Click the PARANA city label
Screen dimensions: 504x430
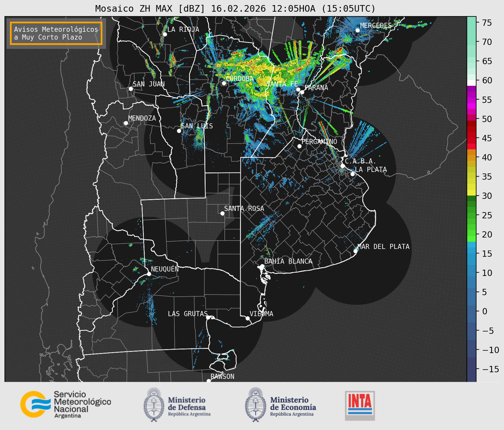(x=316, y=88)
